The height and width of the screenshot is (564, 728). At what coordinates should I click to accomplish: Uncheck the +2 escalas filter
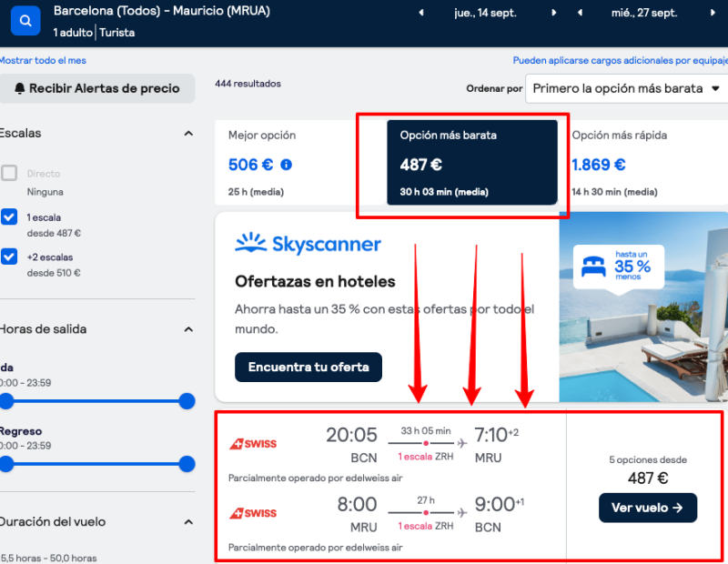tap(9, 257)
